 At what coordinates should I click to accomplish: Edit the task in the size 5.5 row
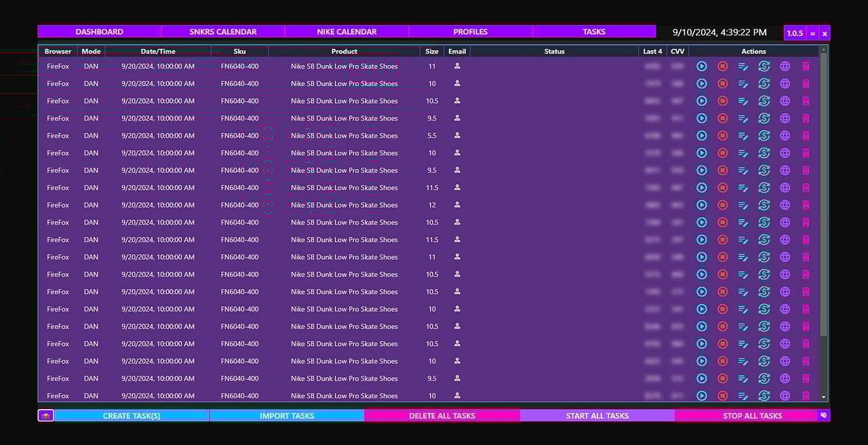(743, 136)
